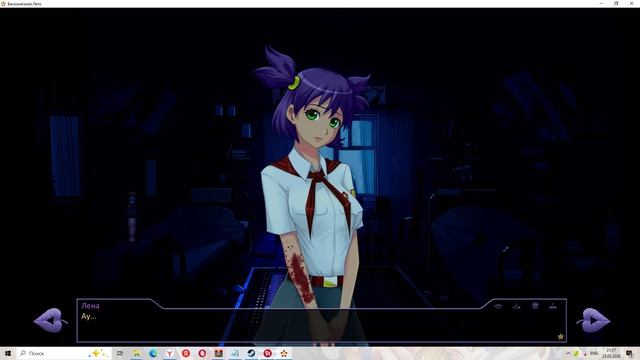Image resolution: width=640 pixels, height=360 pixels.
Task: Advance dialogue with the purple forward arrow
Action: click(594, 320)
